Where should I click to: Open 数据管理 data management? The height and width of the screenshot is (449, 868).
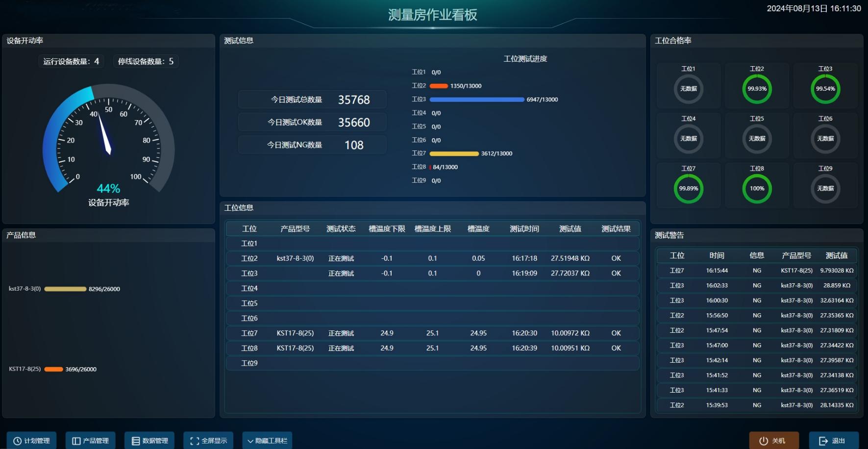click(149, 441)
